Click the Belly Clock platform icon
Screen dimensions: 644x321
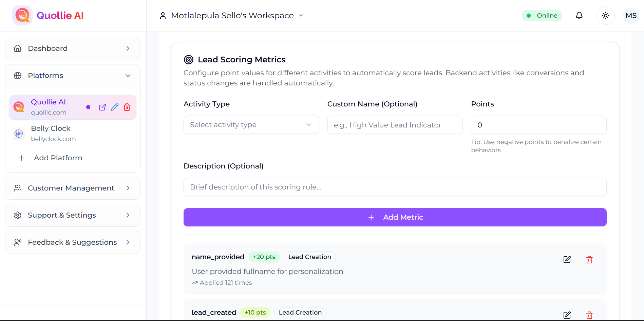coord(19,133)
